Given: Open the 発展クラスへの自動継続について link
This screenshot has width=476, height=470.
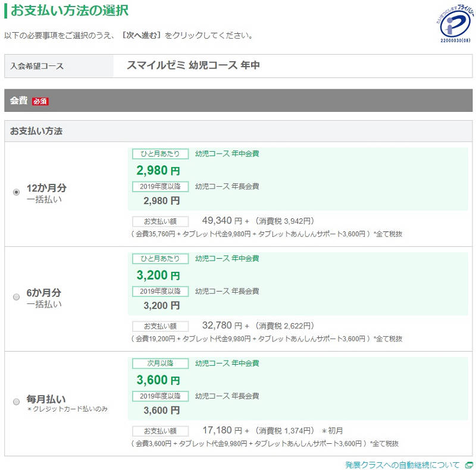Looking at the screenshot, I should click(x=402, y=465).
